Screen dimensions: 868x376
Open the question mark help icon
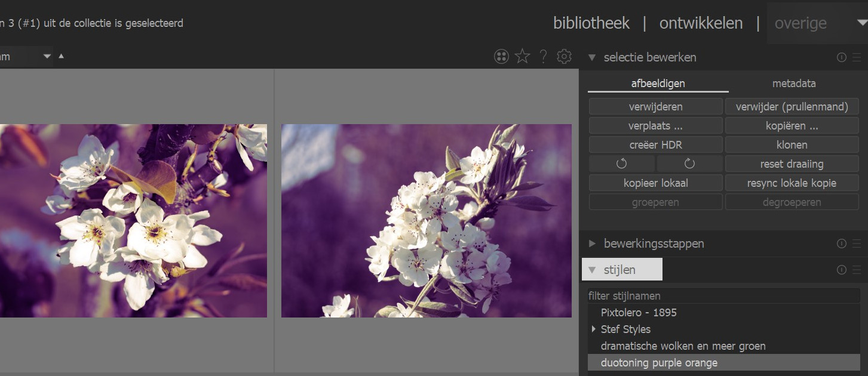pyautogui.click(x=543, y=57)
